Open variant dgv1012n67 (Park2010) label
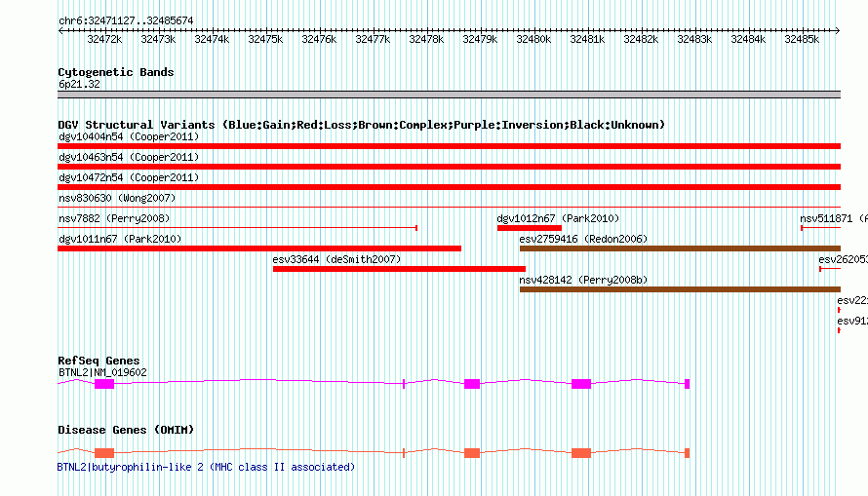Screen dimensions: 868x496 (558, 218)
